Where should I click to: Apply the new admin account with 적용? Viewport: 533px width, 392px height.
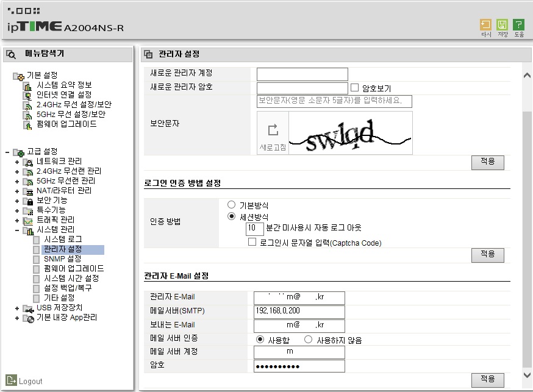[x=488, y=162]
